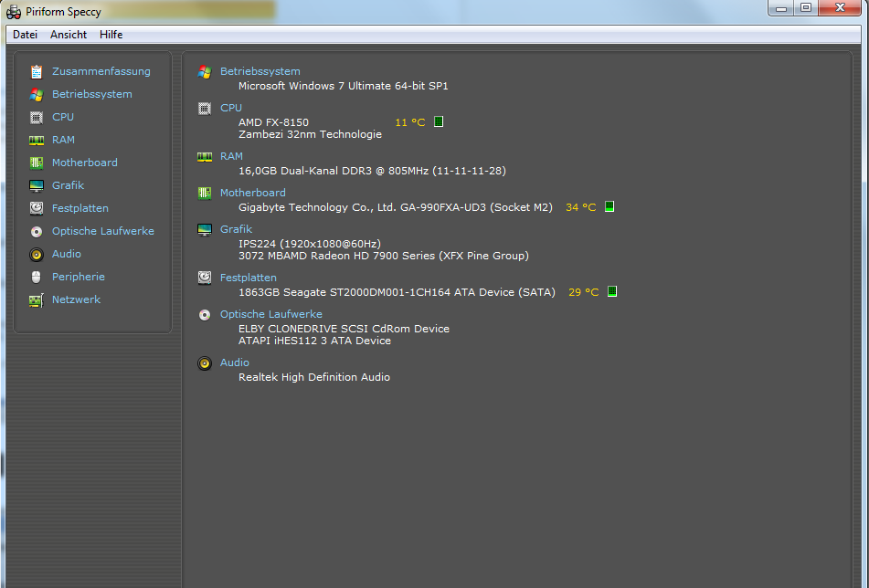869x588 pixels.
Task: Click the green temperature indicator next to 34 °C
Action: pos(609,206)
